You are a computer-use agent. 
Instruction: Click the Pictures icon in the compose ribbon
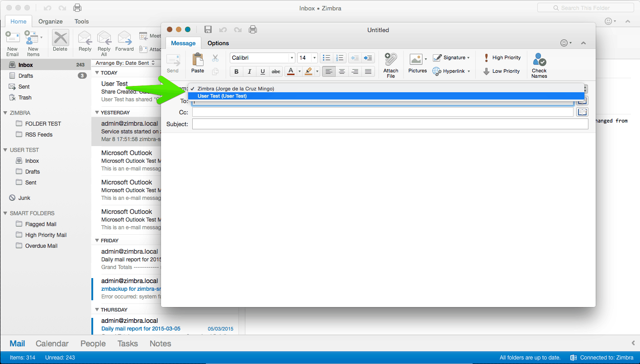(416, 59)
